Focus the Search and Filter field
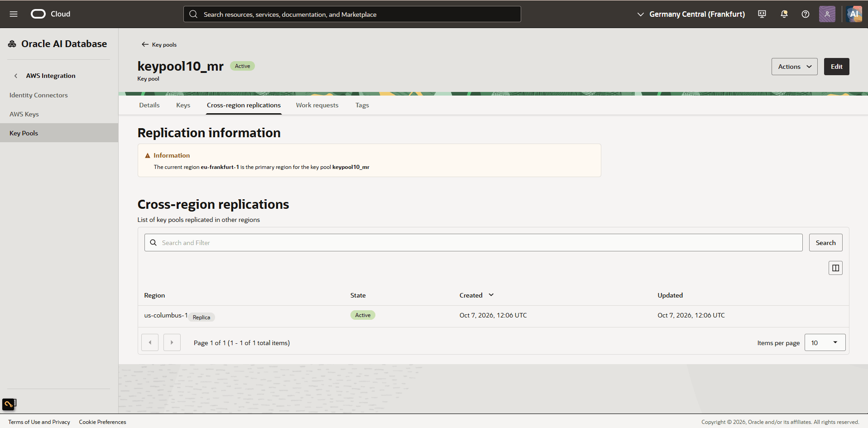 (x=474, y=243)
